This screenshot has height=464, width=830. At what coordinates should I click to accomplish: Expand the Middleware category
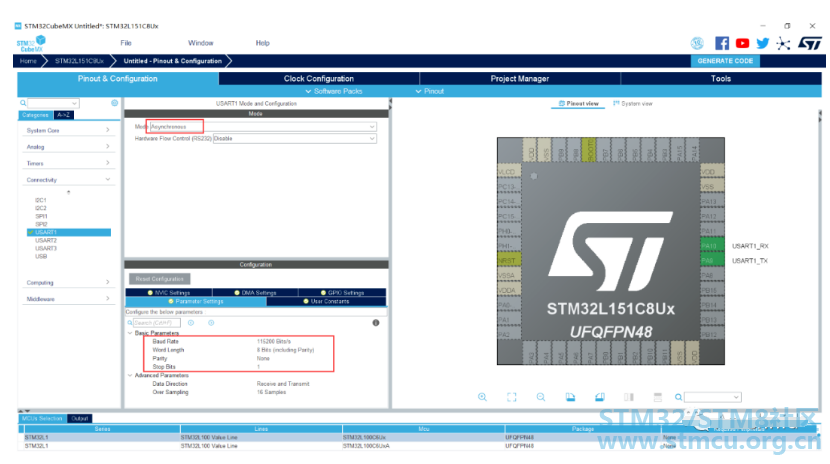click(x=68, y=299)
